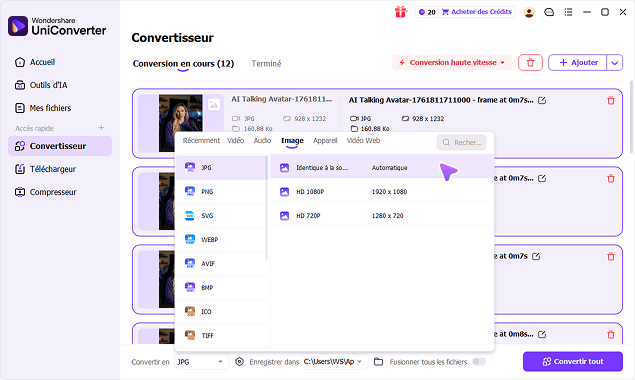Delete the second file in the list
Viewport: 635px width, 380px height.
(x=611, y=178)
